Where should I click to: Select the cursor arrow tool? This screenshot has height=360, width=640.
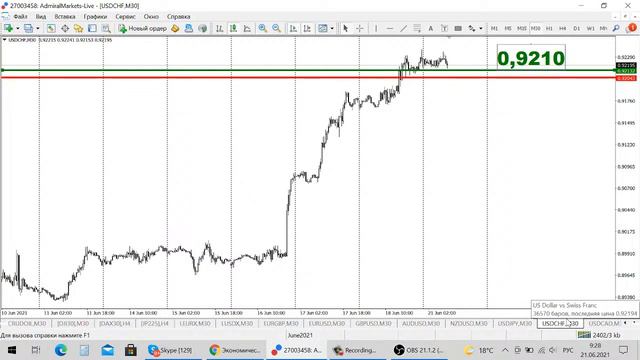(x=346, y=28)
